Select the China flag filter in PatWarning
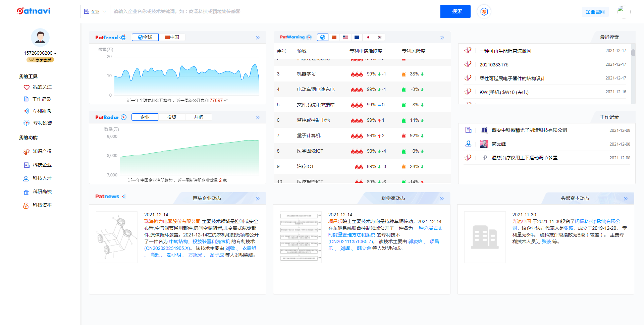The height and width of the screenshot is (325, 644). point(334,37)
